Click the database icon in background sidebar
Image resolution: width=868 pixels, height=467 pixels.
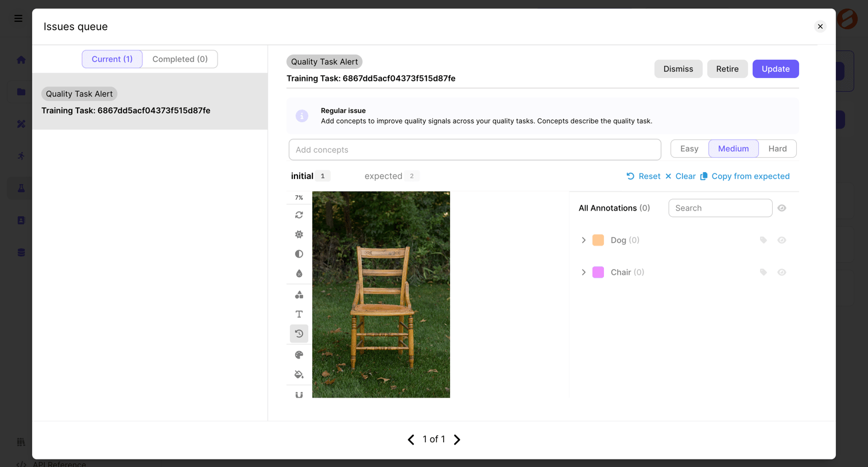point(21,252)
